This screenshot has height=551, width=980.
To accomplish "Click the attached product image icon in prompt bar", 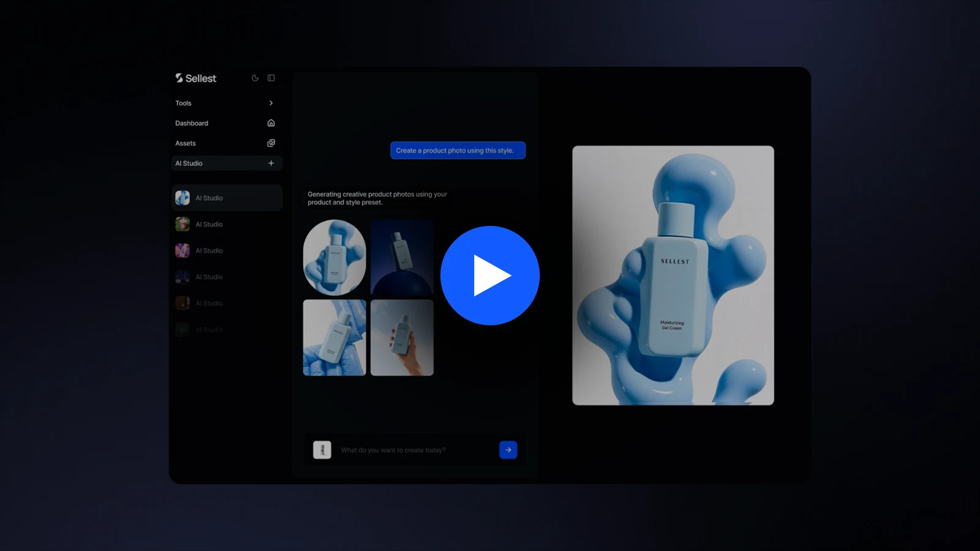I will 322,450.
